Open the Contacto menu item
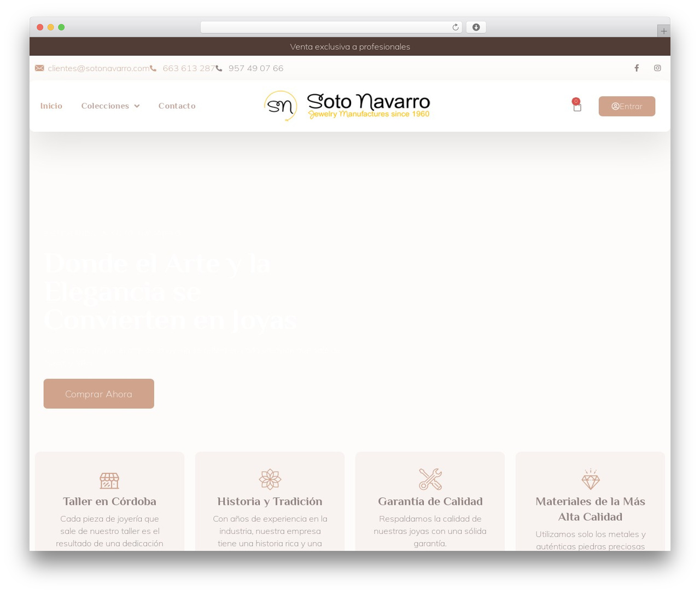This screenshot has height=593, width=700. coord(177,106)
